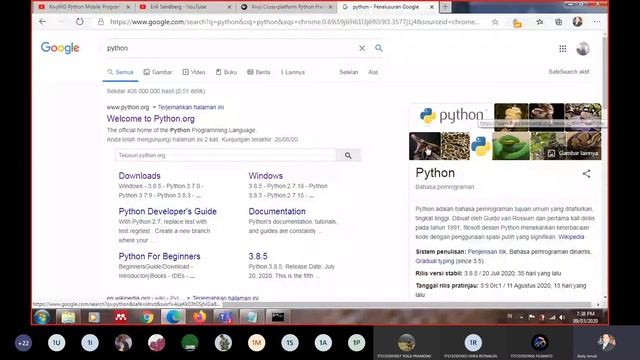Image resolution: width=640 pixels, height=360 pixels.
Task: Focus the Telusuri python.org search field
Action: click(225, 156)
